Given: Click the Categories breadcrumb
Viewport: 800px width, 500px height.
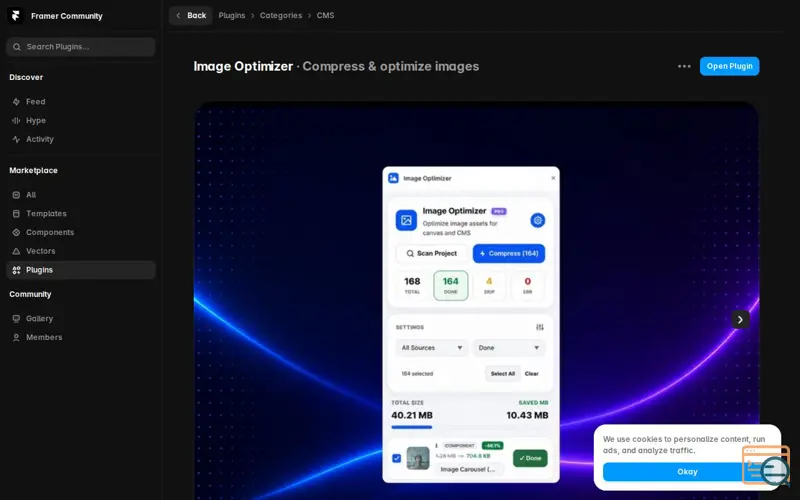Looking at the screenshot, I should [281, 15].
